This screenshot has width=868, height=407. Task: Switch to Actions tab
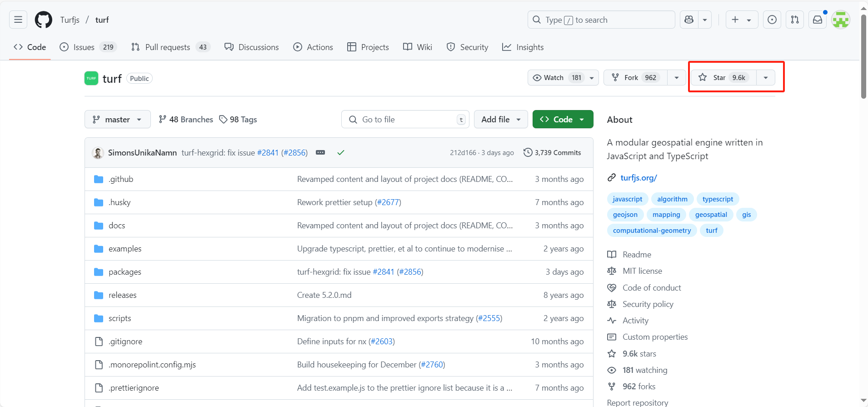(313, 47)
